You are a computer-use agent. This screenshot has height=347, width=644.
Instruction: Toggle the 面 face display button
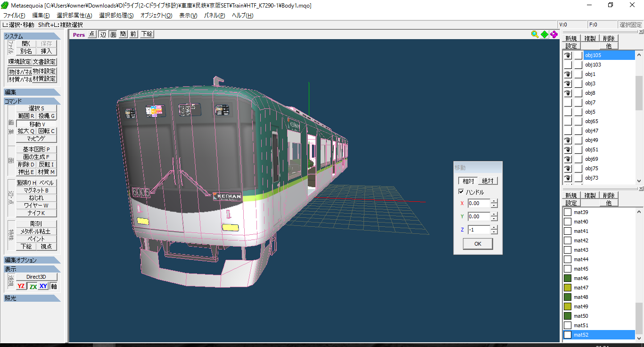(x=113, y=34)
